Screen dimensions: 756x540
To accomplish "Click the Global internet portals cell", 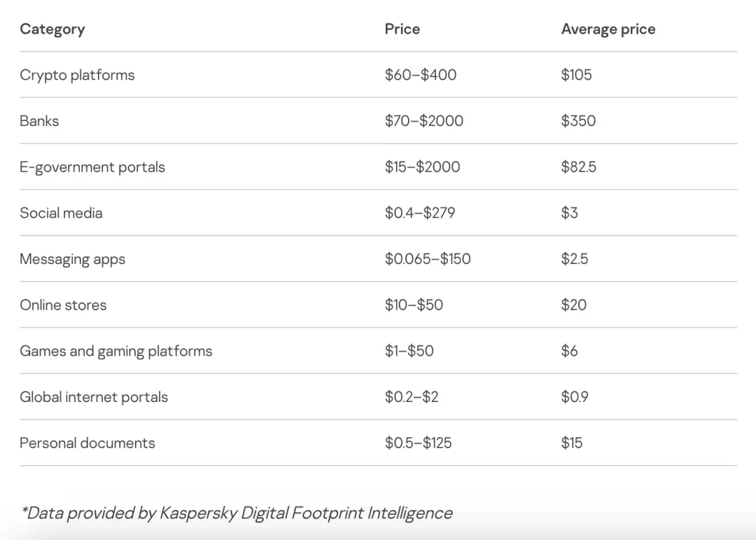I will tap(94, 397).
